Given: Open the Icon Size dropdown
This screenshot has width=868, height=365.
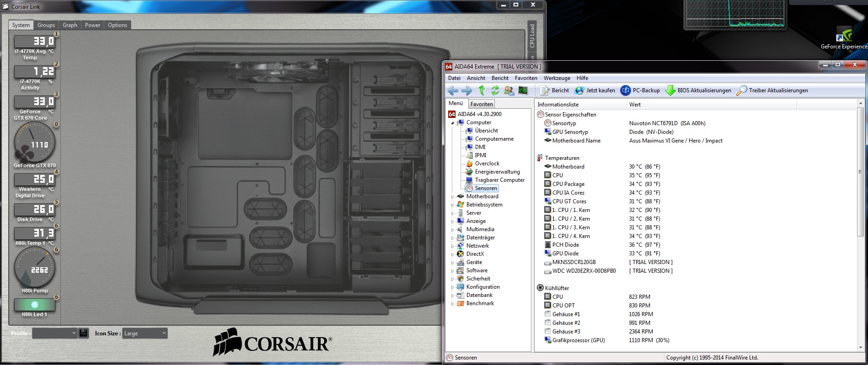Looking at the screenshot, I should (145, 333).
